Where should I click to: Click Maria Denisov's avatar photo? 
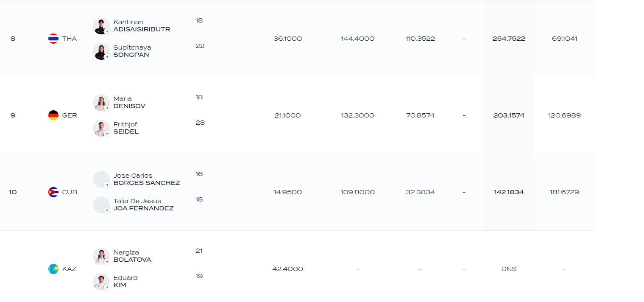pos(101,103)
